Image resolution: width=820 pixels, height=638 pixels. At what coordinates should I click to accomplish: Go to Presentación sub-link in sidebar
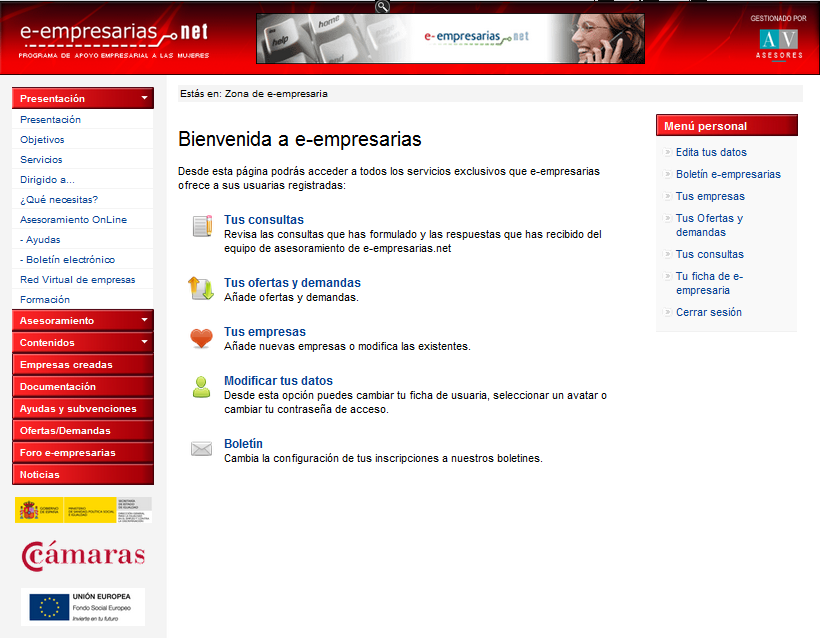point(50,120)
